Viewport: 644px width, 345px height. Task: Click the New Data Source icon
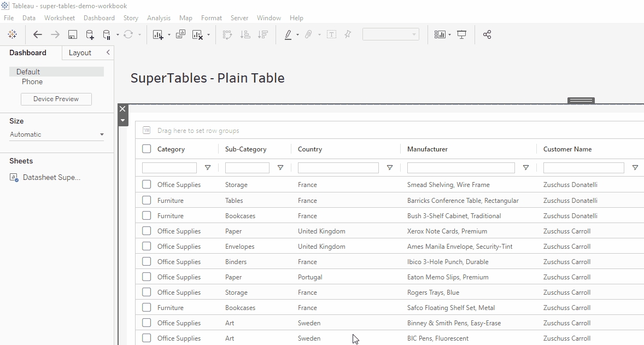pos(90,34)
